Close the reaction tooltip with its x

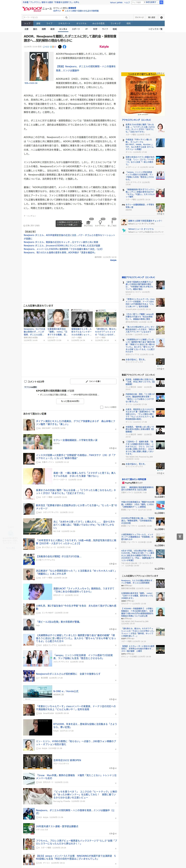tap(81, 222)
